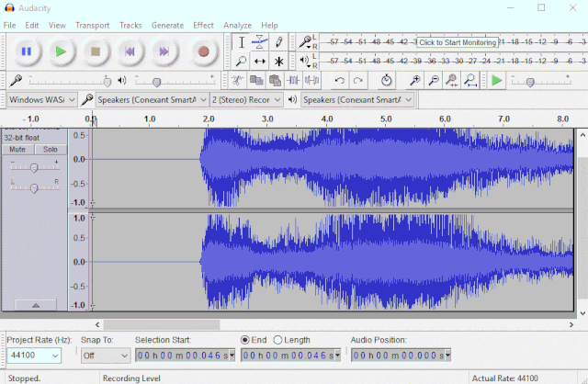Open the Analyze menu
This screenshot has height=384, width=588.
tap(237, 25)
